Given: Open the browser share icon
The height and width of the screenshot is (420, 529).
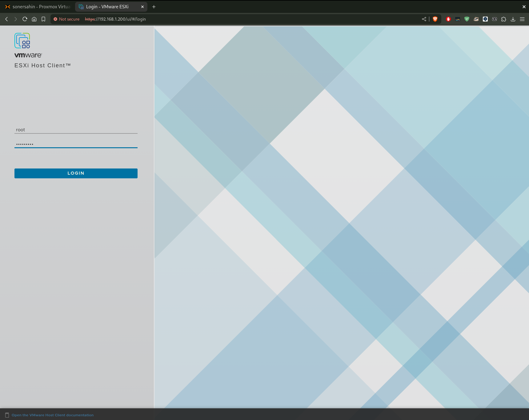Looking at the screenshot, I should [x=424, y=19].
